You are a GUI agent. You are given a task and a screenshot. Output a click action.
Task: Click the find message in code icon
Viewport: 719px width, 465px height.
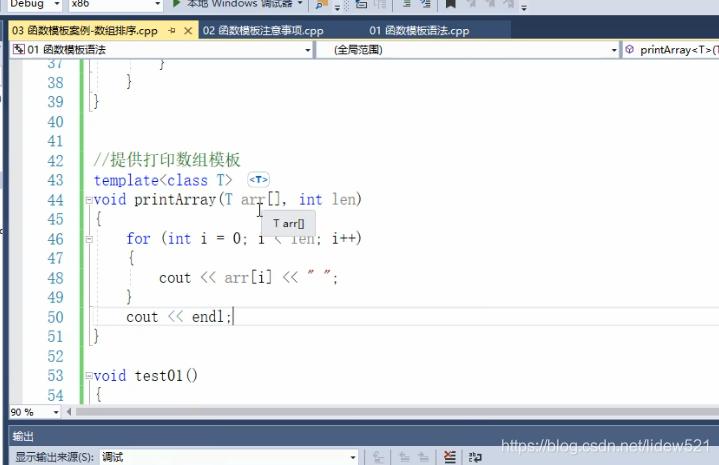point(378,457)
